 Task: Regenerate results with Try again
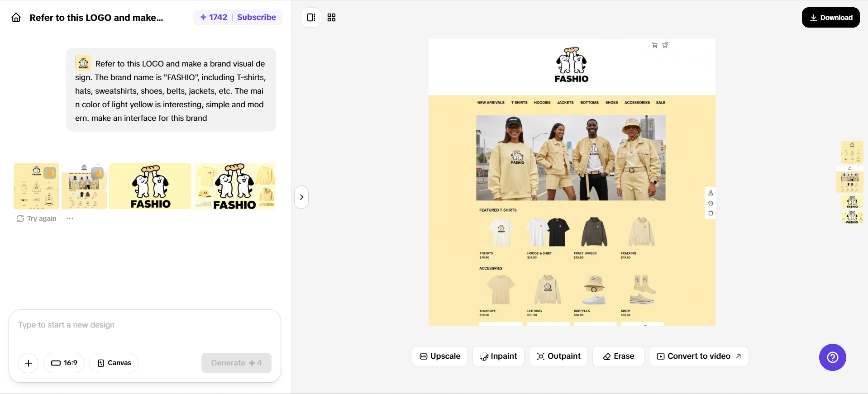tap(37, 218)
